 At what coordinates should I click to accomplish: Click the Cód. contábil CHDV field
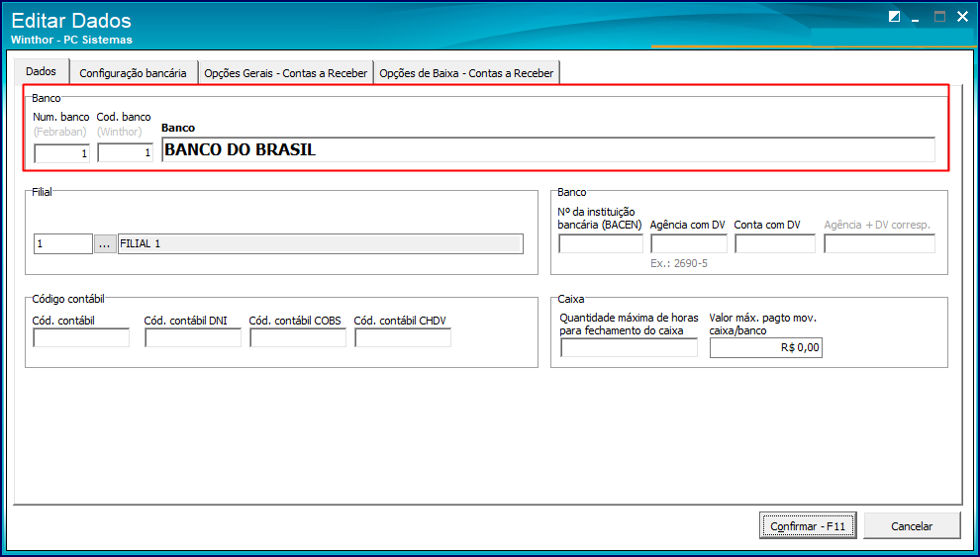coord(403,337)
